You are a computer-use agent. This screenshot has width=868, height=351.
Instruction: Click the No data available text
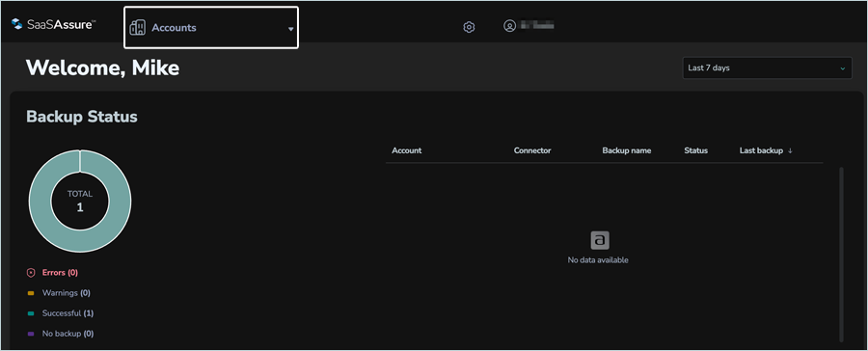click(598, 259)
